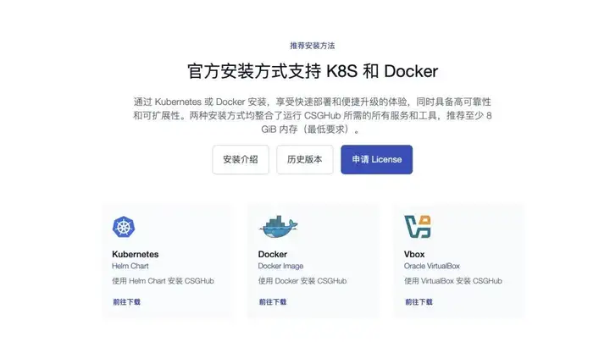The image size is (610, 364).
Task: Follow 前往下载 link under Docker
Action: 273,301
